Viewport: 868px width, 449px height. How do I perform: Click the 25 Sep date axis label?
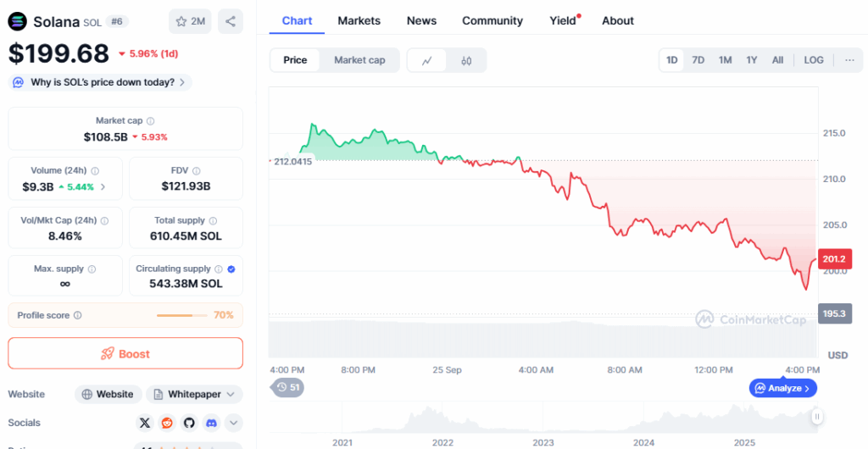click(446, 369)
